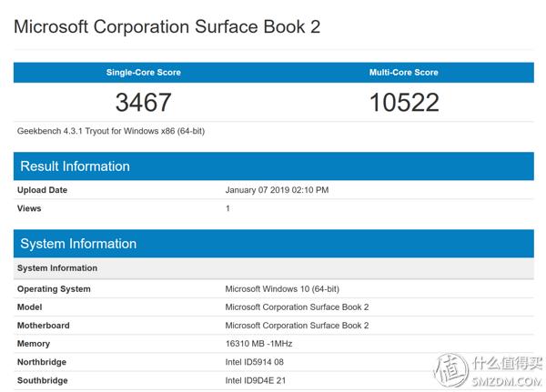Screen dimensions: 546x392
Task: Select the 'Intel ID9D4E 21' value
Action: 256,380
